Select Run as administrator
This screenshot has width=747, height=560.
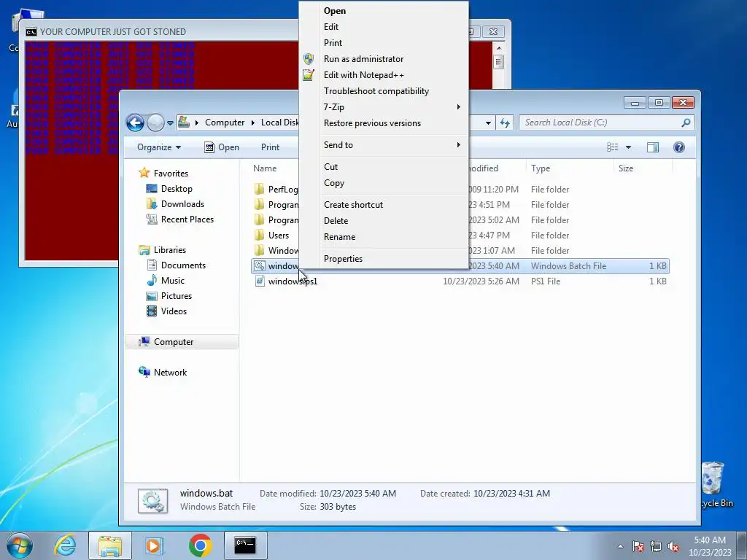(363, 59)
